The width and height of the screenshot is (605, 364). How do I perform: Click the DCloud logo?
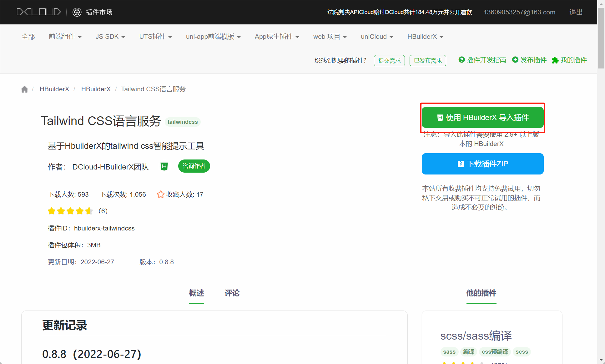pyautogui.click(x=39, y=12)
